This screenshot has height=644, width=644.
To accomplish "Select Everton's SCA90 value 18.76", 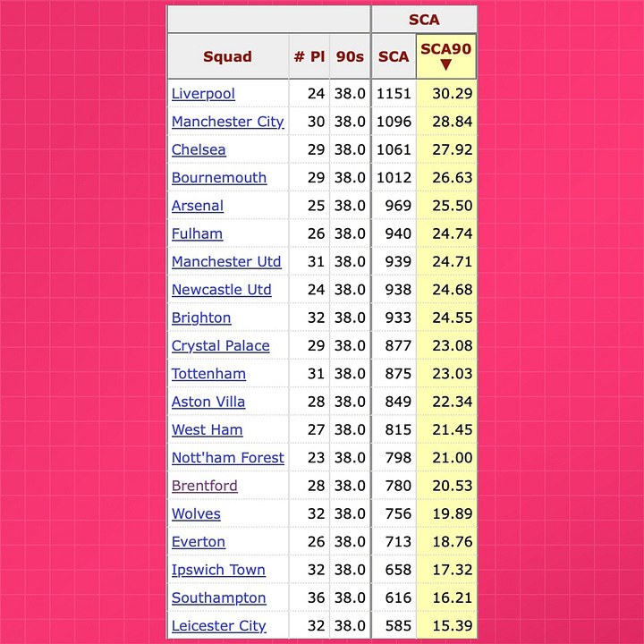I will click(x=453, y=542).
